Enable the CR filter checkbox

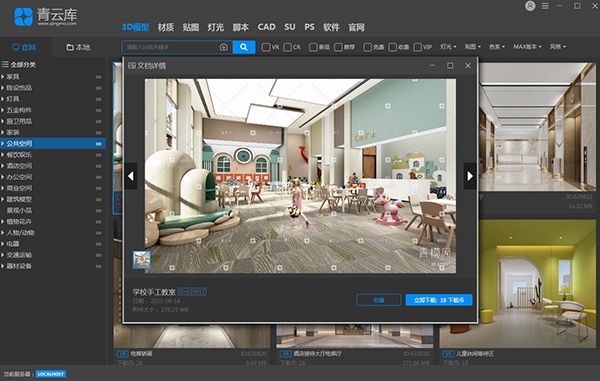click(288, 47)
